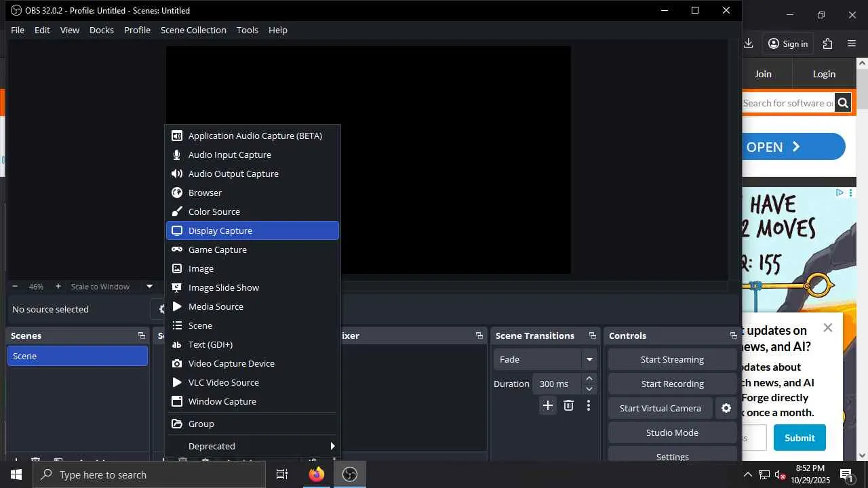Open the File menu
The height and width of the screenshot is (488, 868).
tap(18, 30)
